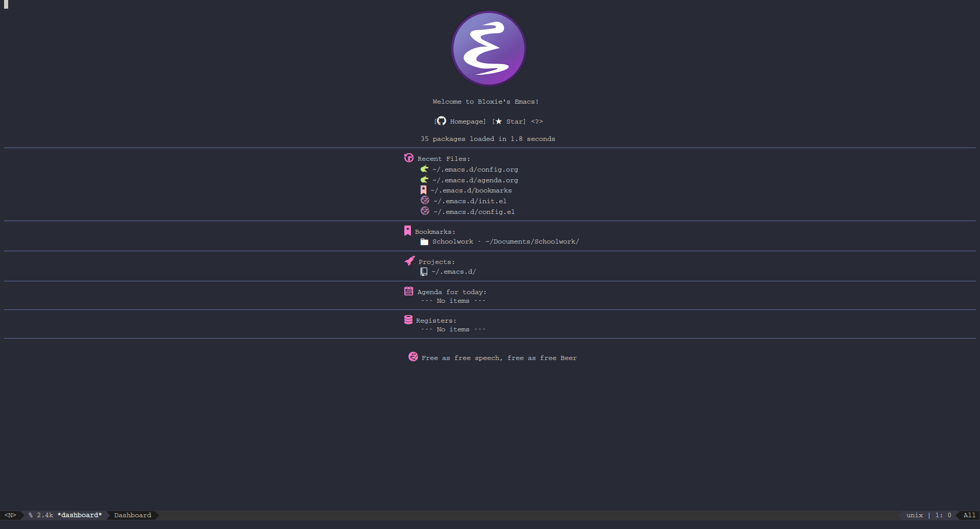
Task: Open the Schoolwork bookmark entry
Action: tap(505, 241)
